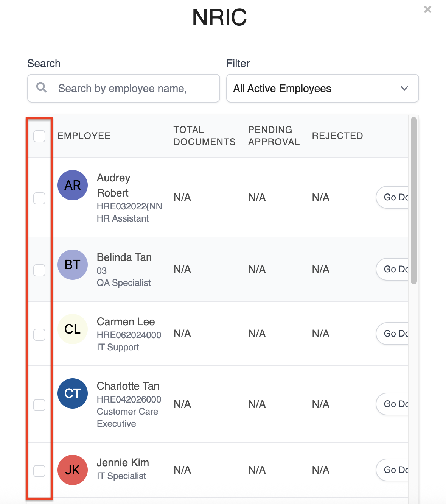446x504 pixels.
Task: Click Go button in Carmen Lee's row
Action: click(392, 334)
